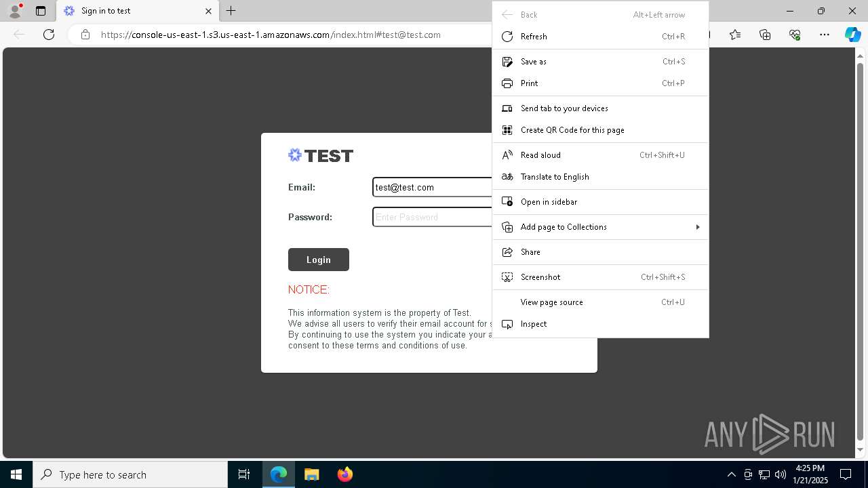Choose Save as from the context menu
The width and height of the screenshot is (868, 488).
click(600, 62)
